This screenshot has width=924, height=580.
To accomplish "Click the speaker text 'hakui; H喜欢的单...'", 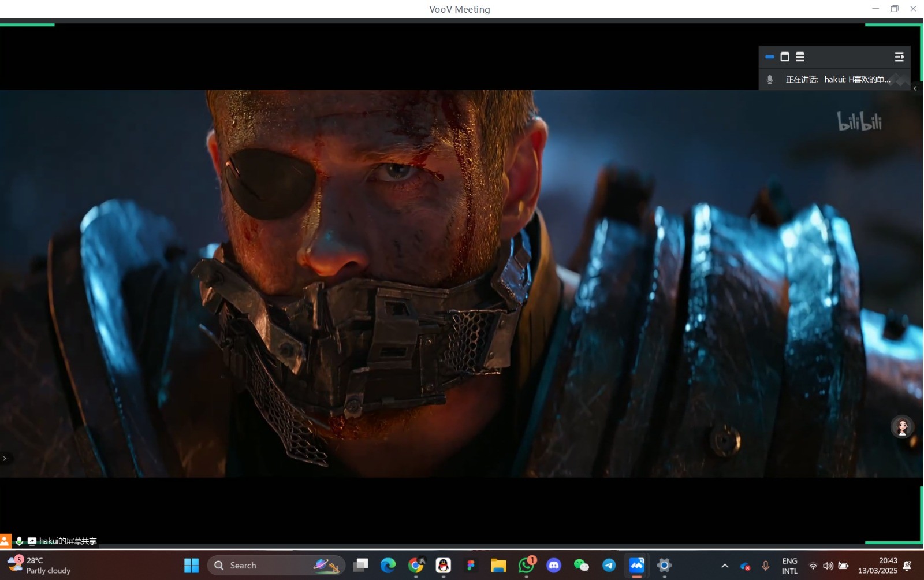I will (857, 80).
